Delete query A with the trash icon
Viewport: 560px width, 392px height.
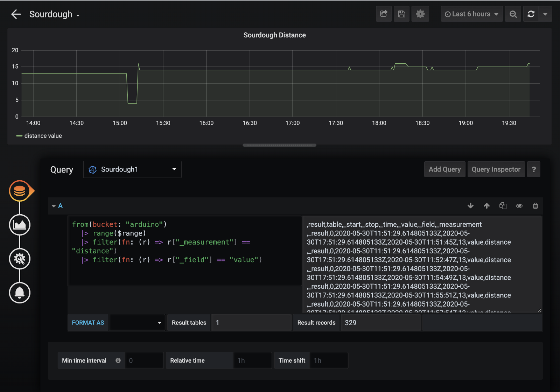click(x=535, y=206)
